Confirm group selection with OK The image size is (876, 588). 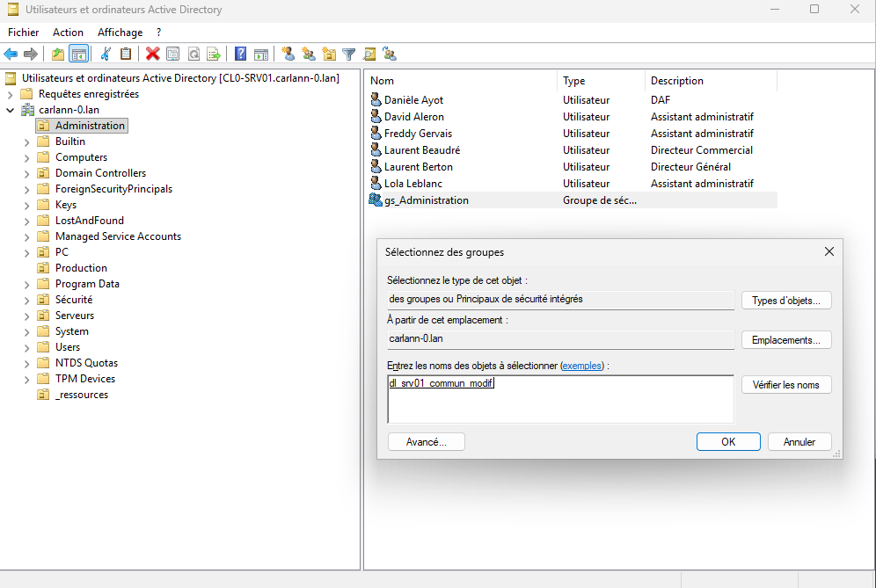728,442
